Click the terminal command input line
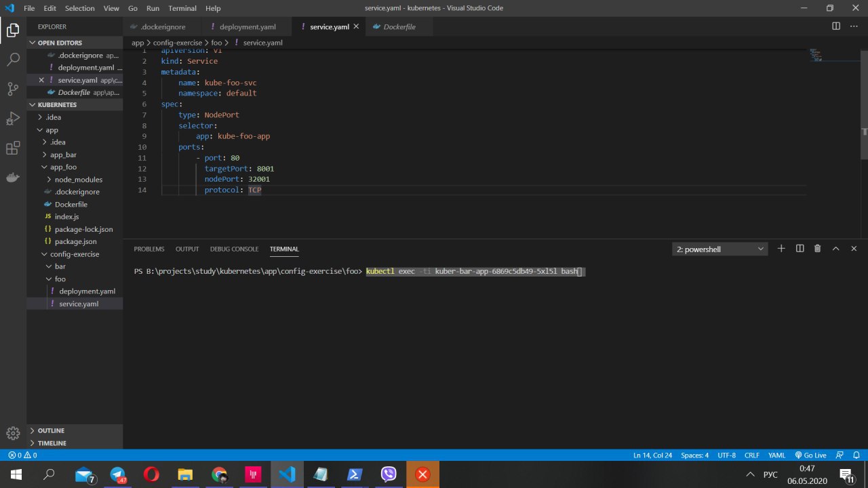The height and width of the screenshot is (488, 868). click(x=475, y=271)
